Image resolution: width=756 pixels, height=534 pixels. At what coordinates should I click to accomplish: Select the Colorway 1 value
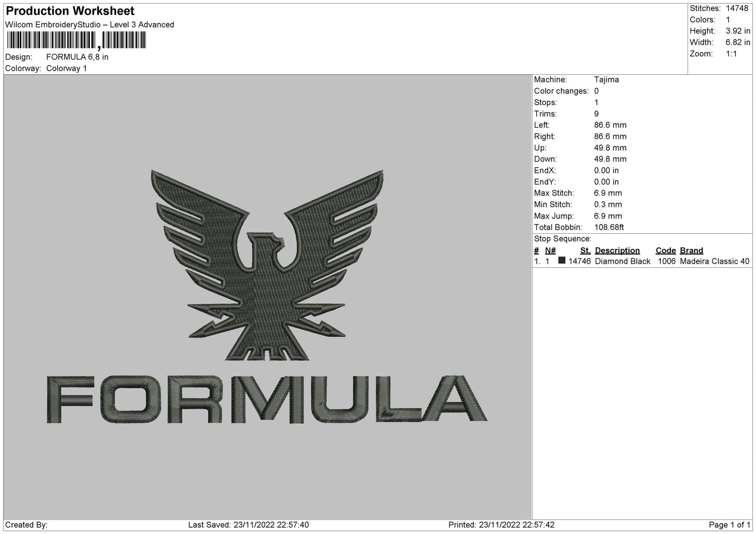(x=66, y=69)
